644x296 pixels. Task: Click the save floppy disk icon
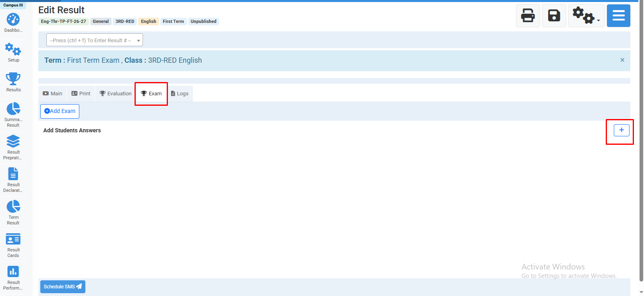(x=554, y=16)
